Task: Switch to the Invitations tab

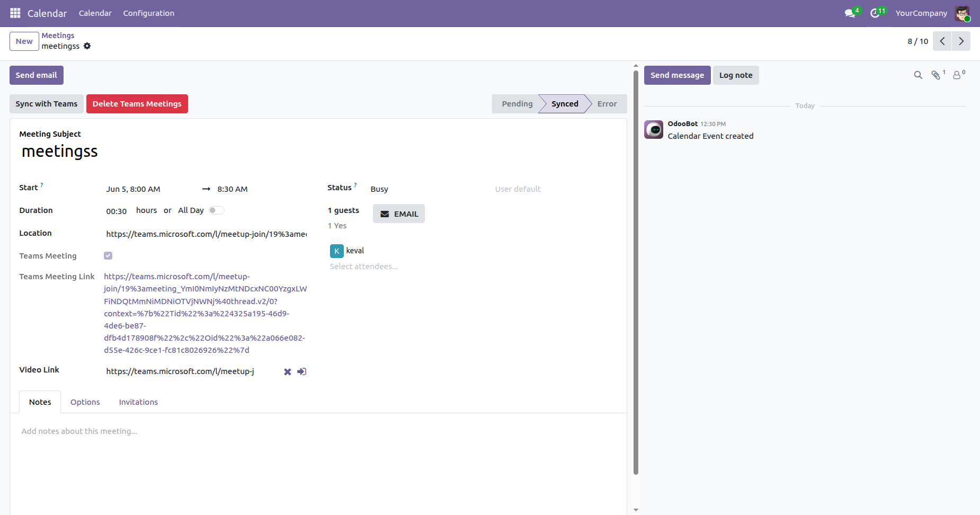Action: point(138,402)
